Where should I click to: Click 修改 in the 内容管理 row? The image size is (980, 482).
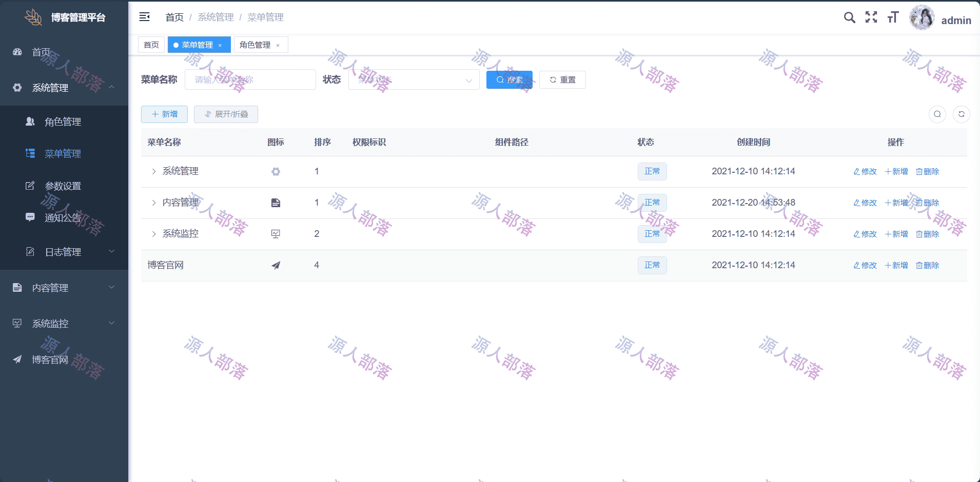pos(865,203)
